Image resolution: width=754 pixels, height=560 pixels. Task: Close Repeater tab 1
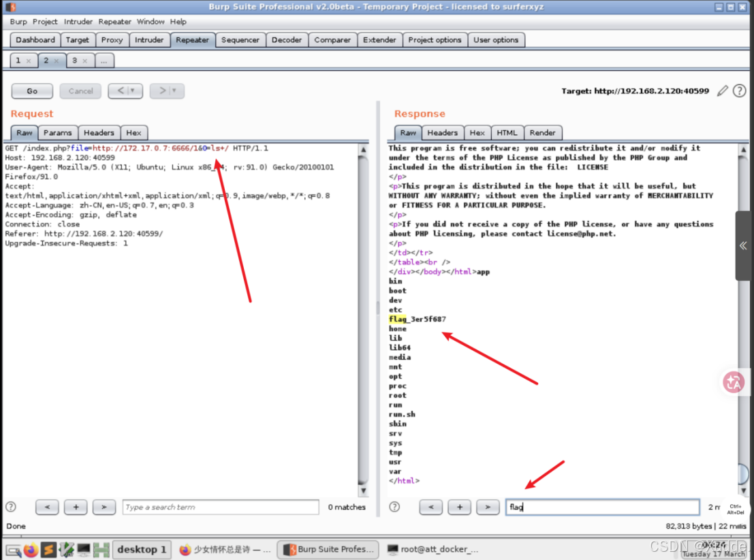(x=29, y=61)
